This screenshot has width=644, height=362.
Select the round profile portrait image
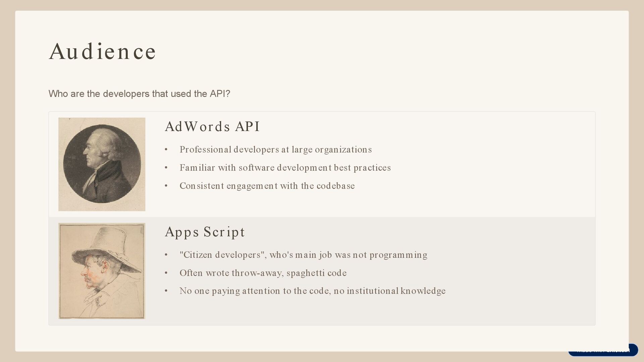click(102, 164)
